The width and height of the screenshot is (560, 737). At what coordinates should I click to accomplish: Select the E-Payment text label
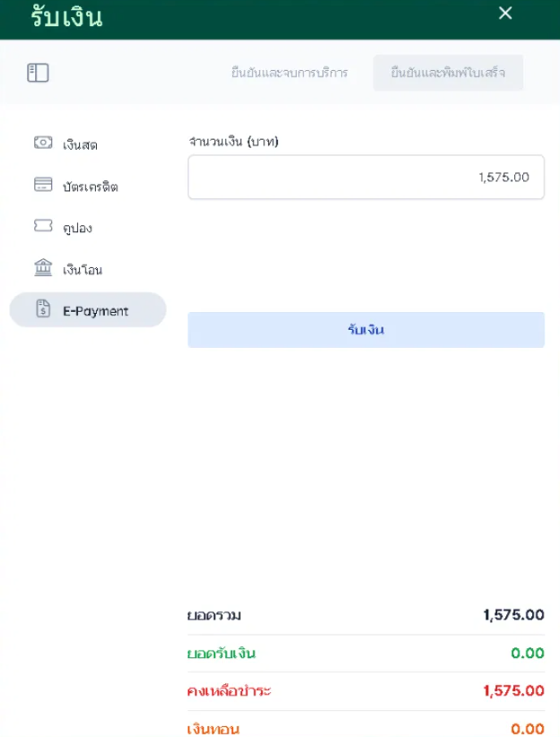(x=95, y=311)
